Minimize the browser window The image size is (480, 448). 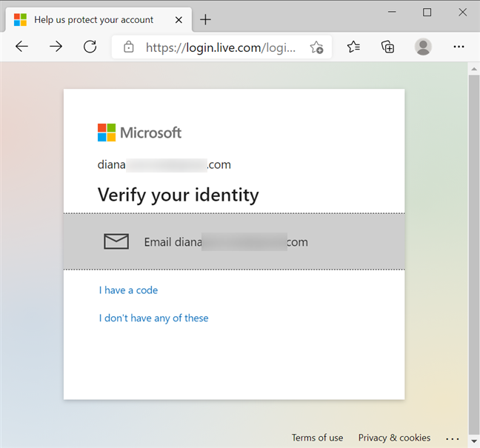pos(392,12)
